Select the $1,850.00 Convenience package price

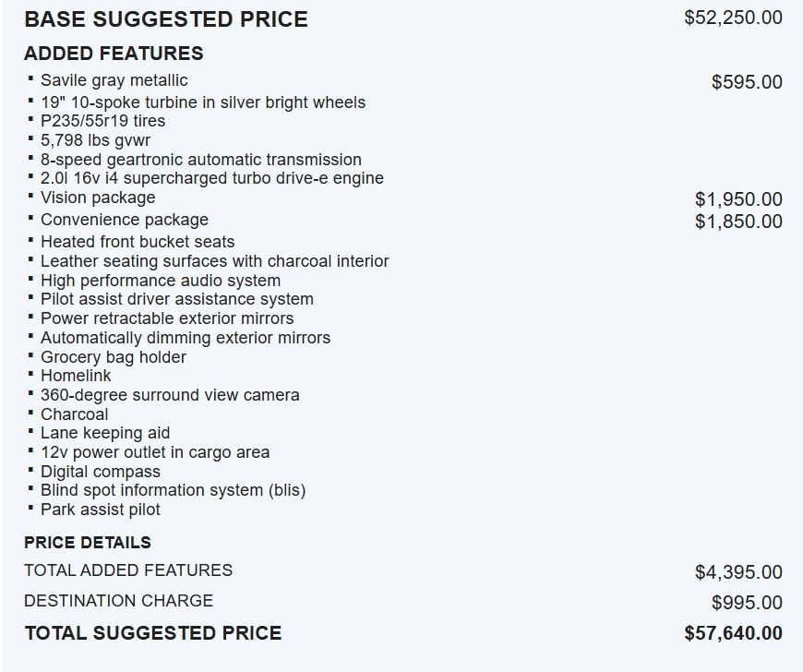pyautogui.click(x=739, y=222)
